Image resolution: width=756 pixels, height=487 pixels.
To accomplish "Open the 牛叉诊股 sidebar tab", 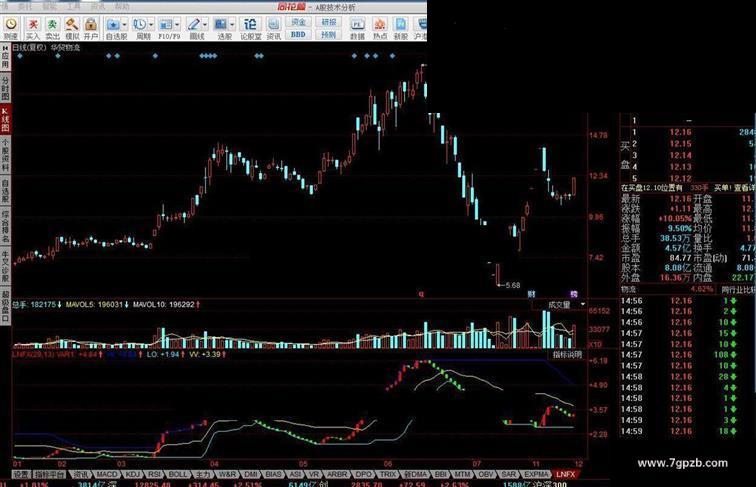I will click(5, 267).
